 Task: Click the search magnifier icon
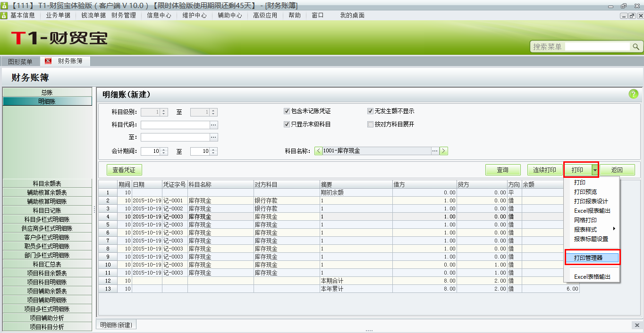(636, 47)
